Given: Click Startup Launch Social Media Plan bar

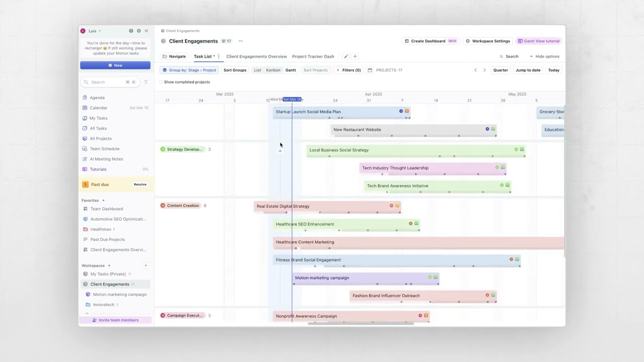Looking at the screenshot, I should pos(342,112).
